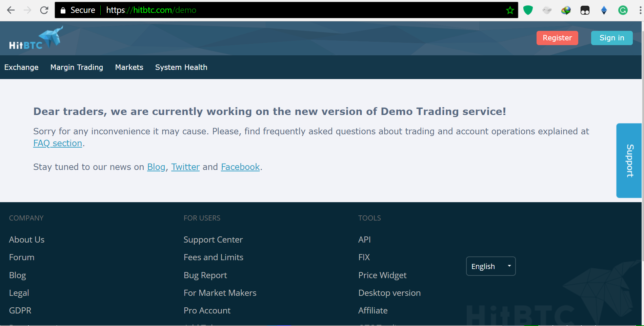Open the For Market Makers link

(220, 293)
